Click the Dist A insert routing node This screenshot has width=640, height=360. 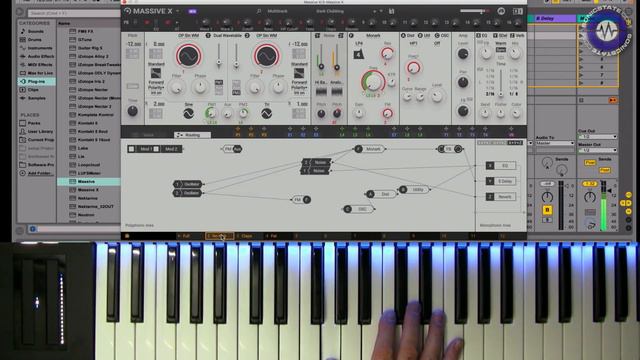pos(381,194)
